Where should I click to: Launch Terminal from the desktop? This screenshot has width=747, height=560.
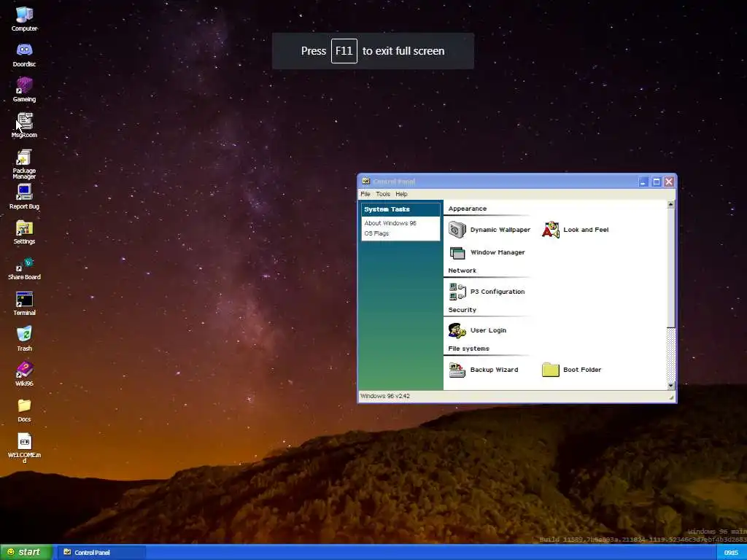pos(24,304)
